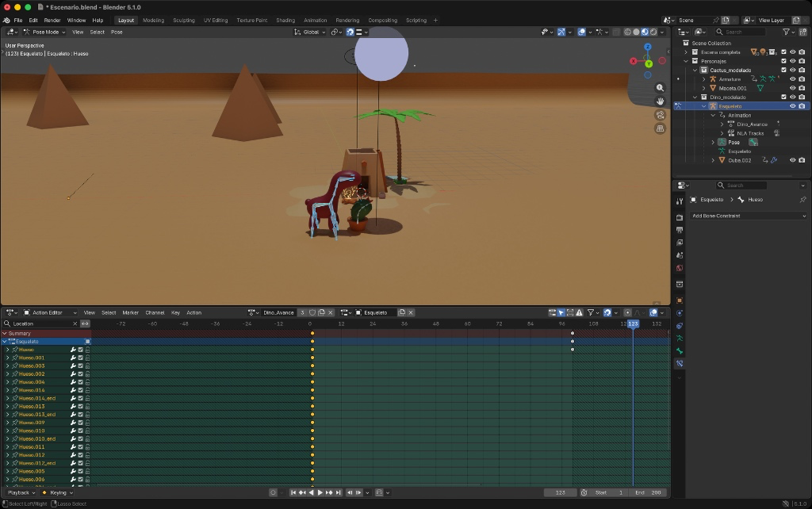Screen dimensions: 812x509
Task: Click the current frame marker 123
Action: pos(633,323)
